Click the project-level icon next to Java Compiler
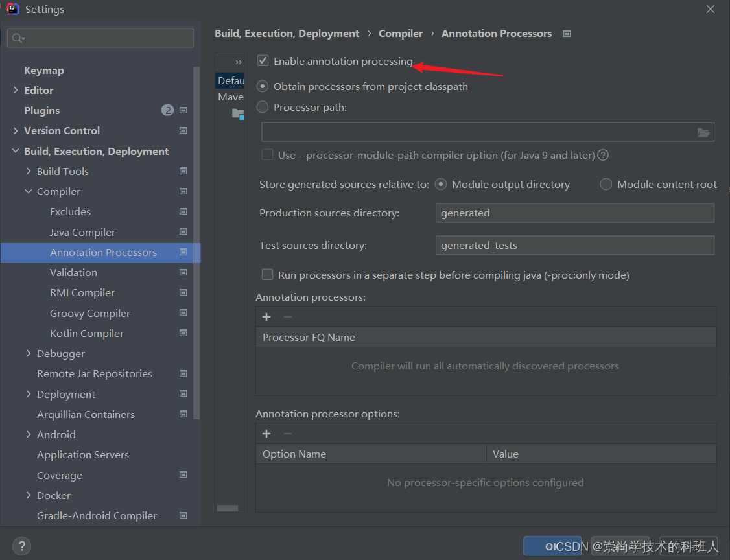The image size is (730, 560). coord(183,231)
